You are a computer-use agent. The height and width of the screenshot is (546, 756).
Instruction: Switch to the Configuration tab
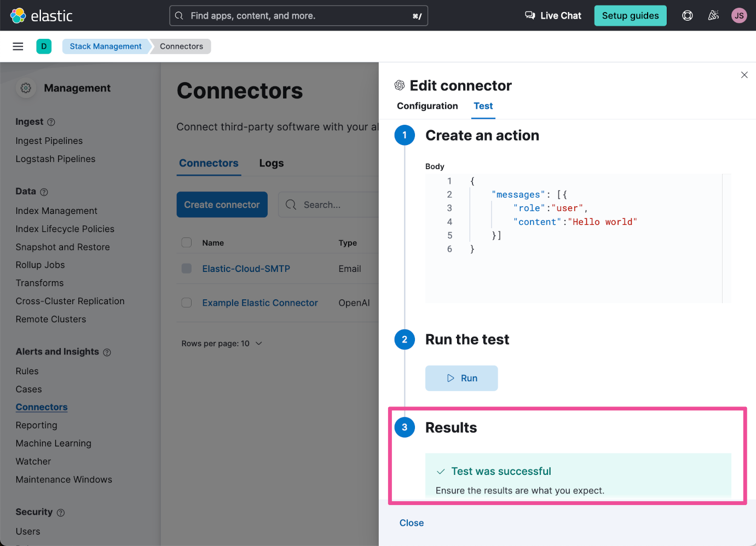(x=427, y=106)
